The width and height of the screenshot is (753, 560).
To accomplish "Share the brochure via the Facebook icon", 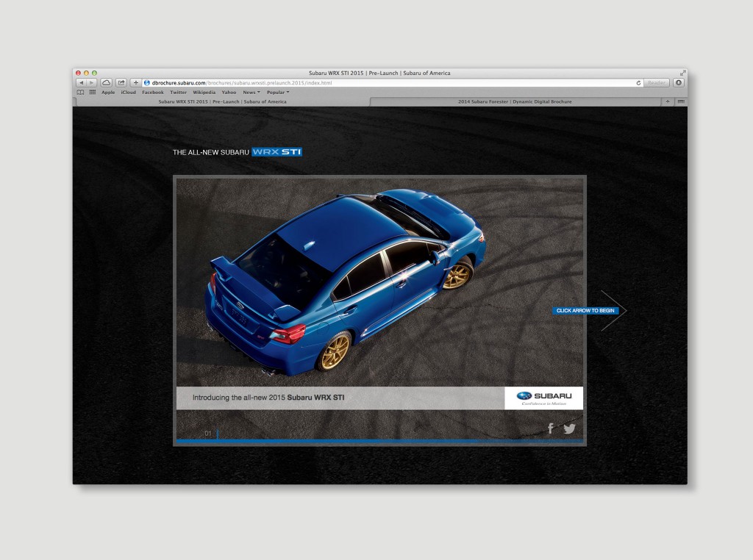I will [551, 428].
